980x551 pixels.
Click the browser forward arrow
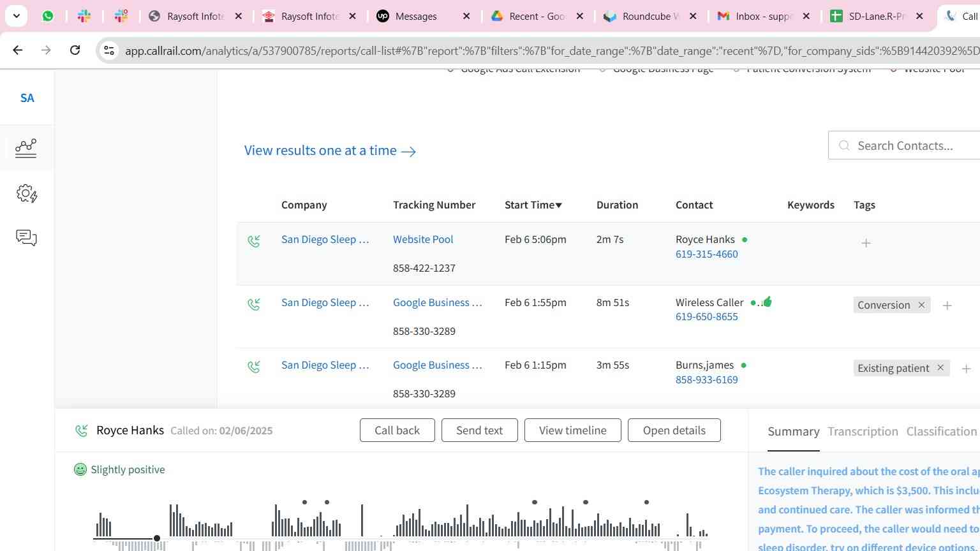point(46,50)
